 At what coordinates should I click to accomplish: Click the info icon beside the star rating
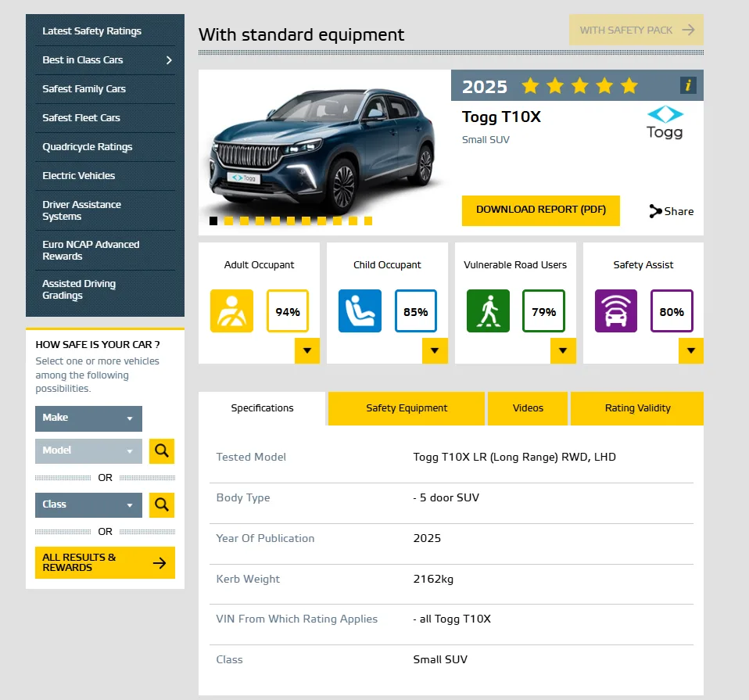pyautogui.click(x=688, y=85)
